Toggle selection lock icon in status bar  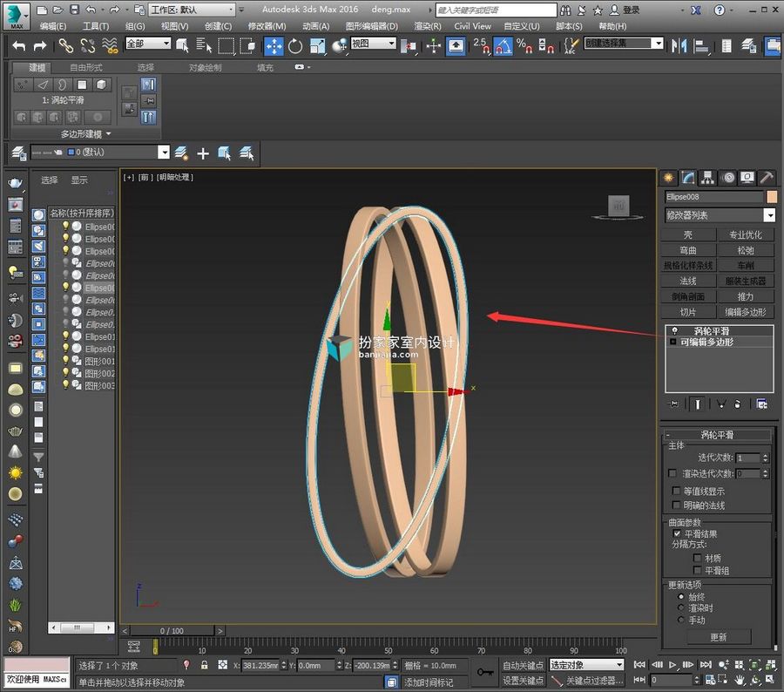[x=204, y=665]
